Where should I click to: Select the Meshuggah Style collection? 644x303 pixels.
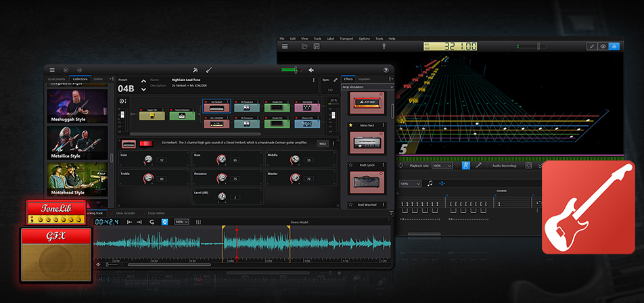[78, 106]
